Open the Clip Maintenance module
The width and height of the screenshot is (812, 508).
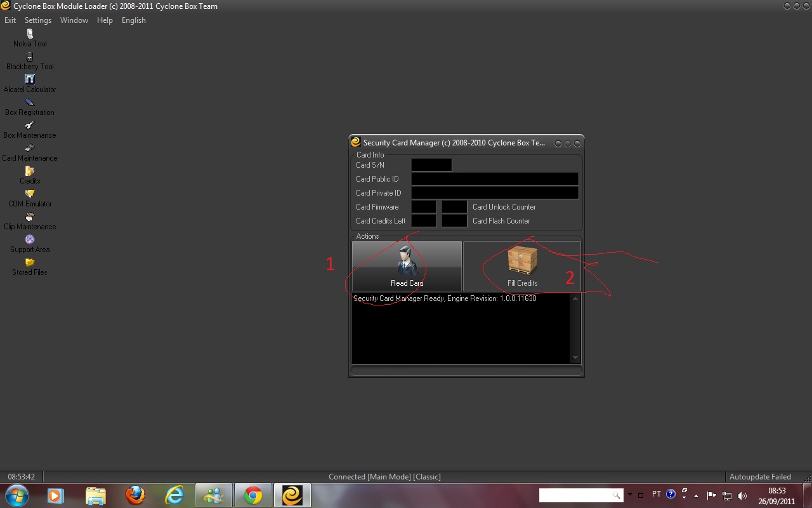pyautogui.click(x=30, y=221)
